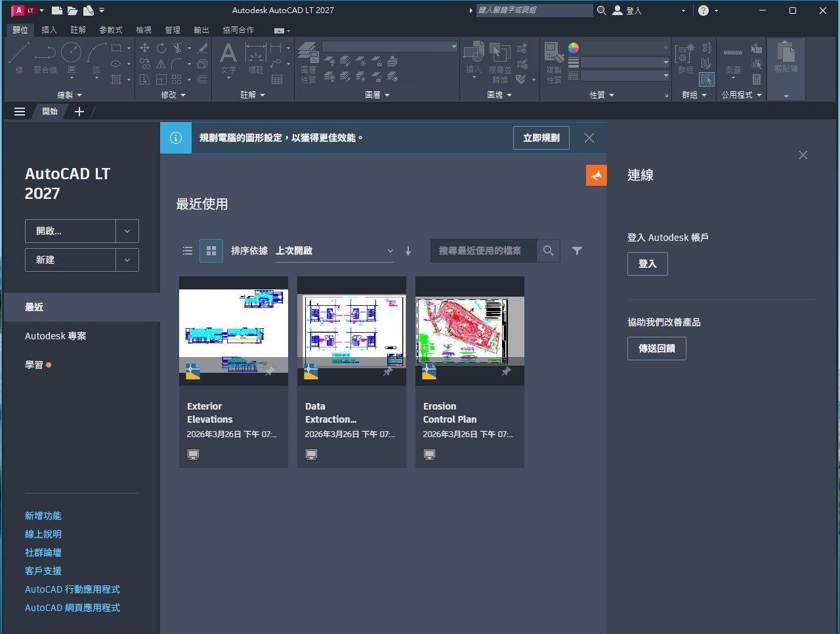Screen dimensions: 840x634
Task: Switch recent files to list view
Action: (188, 251)
